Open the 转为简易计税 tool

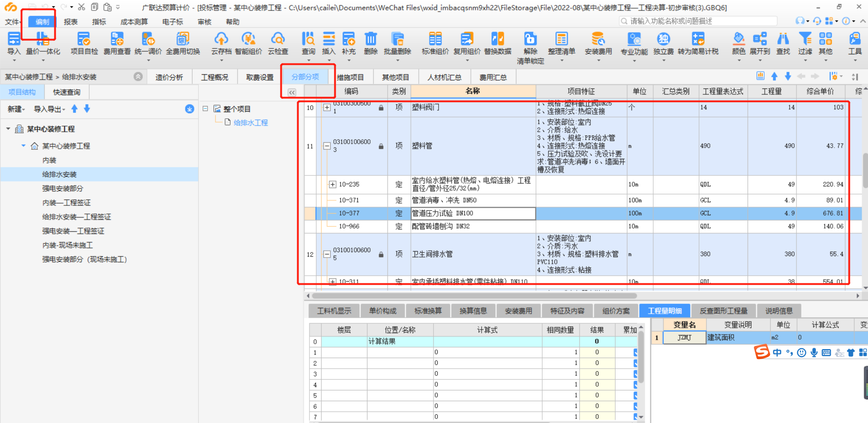699,45
